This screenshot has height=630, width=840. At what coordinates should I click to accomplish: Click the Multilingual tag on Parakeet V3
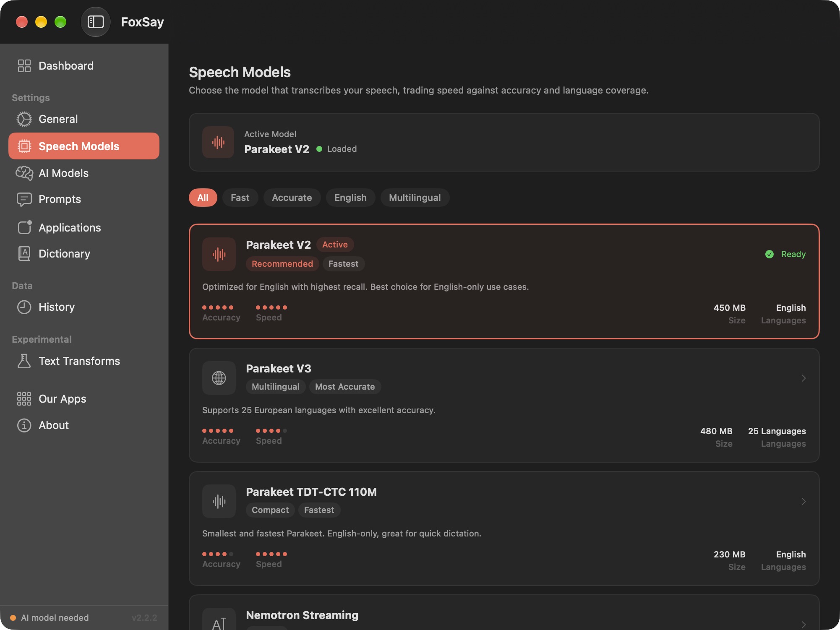tap(276, 387)
